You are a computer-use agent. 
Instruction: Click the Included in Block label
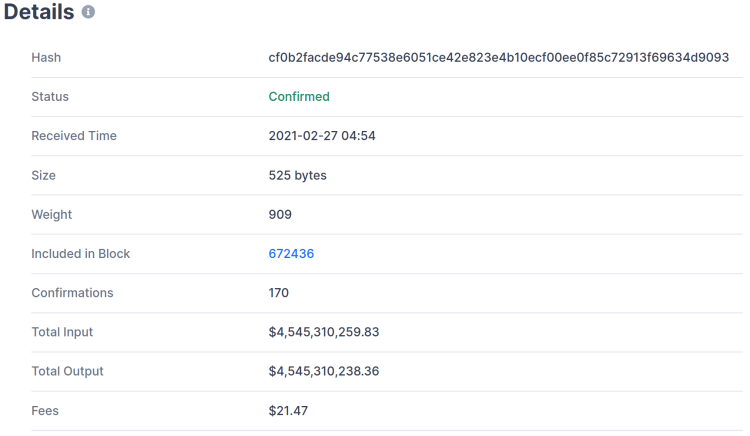(x=81, y=254)
